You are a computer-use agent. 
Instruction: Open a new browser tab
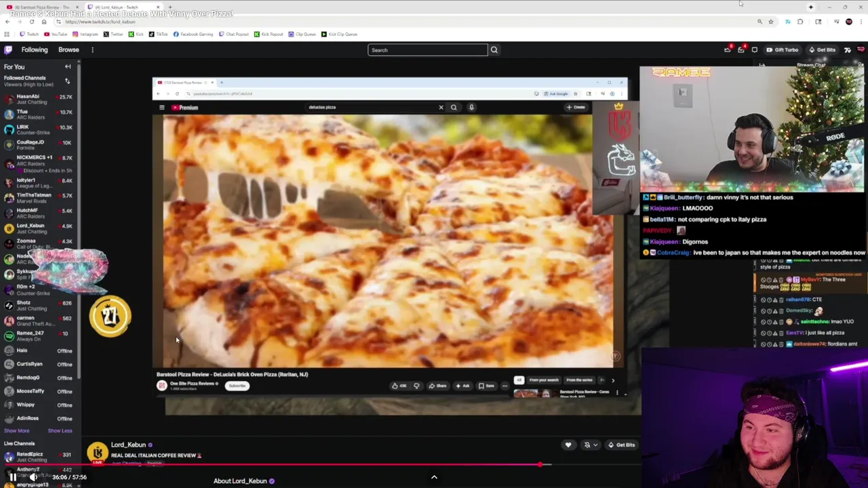click(170, 7)
